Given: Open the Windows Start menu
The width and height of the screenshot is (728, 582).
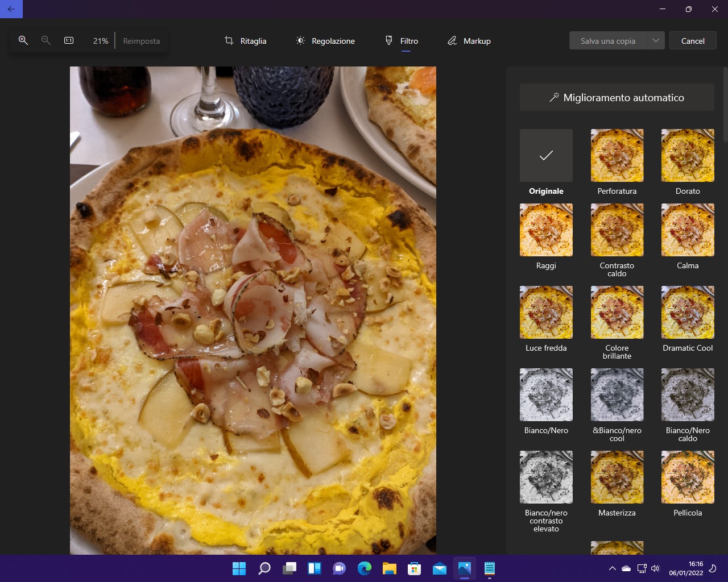Looking at the screenshot, I should point(239,568).
